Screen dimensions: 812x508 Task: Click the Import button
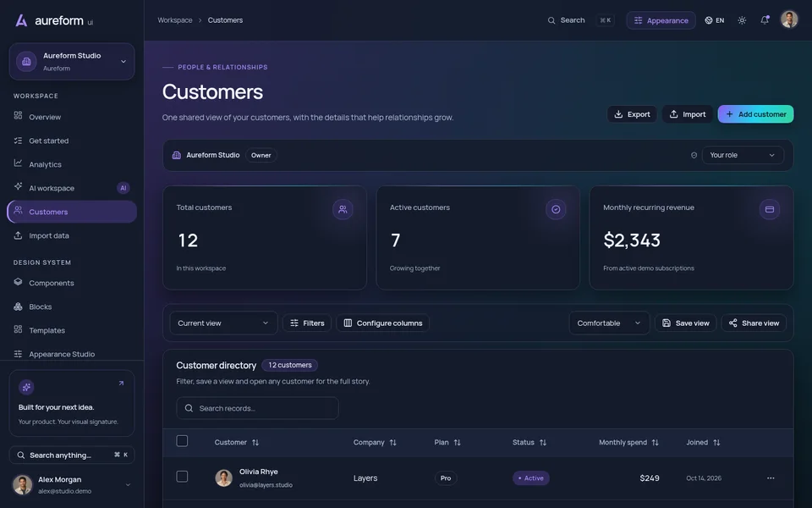point(687,114)
